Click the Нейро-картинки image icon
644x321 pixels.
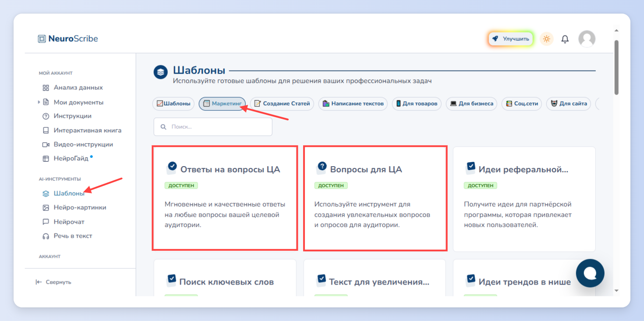(x=46, y=207)
